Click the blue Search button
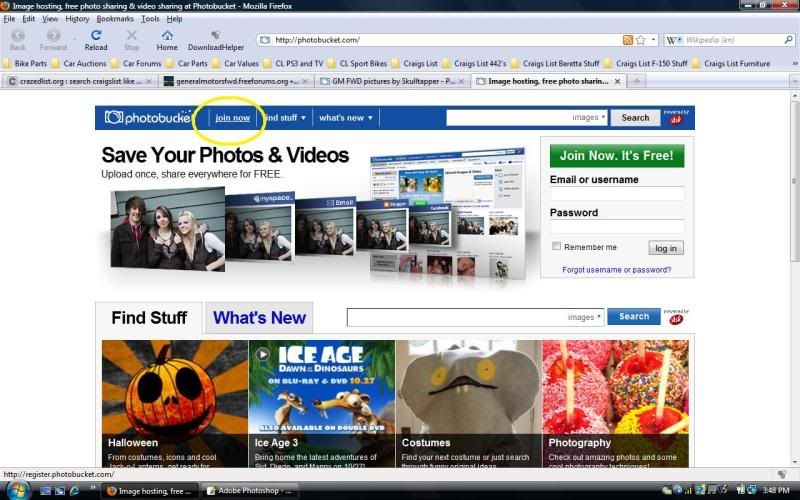 (634, 317)
